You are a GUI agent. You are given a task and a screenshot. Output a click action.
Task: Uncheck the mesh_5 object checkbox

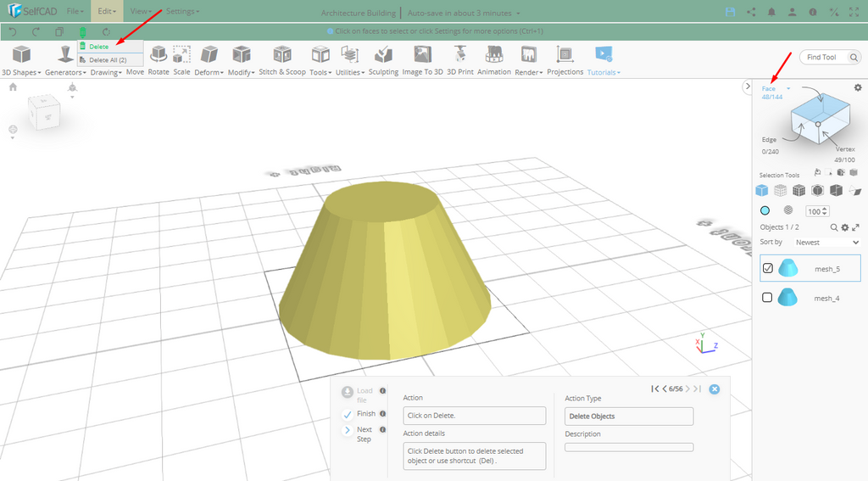[x=767, y=268]
